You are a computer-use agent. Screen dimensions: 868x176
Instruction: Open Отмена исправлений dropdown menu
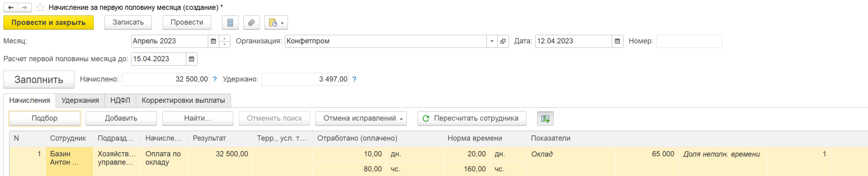pyautogui.click(x=361, y=119)
